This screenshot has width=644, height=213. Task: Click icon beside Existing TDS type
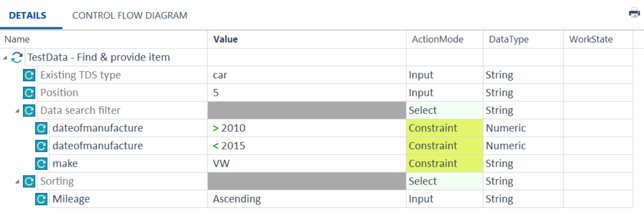pos(29,75)
